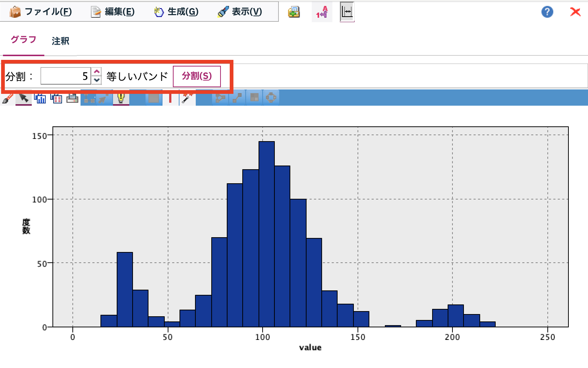Click the grayed circular layout icon
The width and height of the screenshot is (588, 368).
pos(271,98)
